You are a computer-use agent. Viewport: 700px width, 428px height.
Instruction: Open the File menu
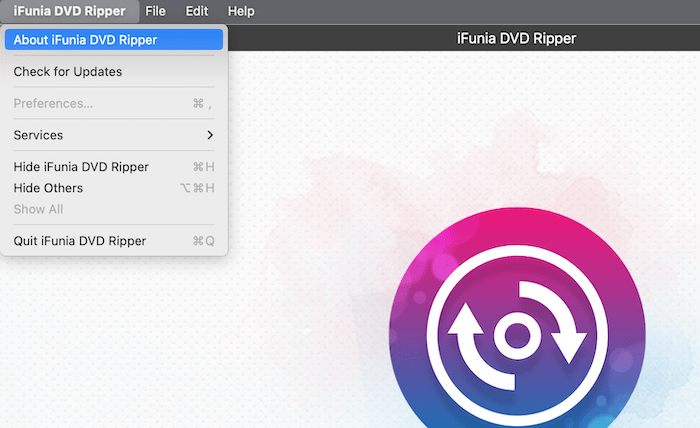(155, 11)
